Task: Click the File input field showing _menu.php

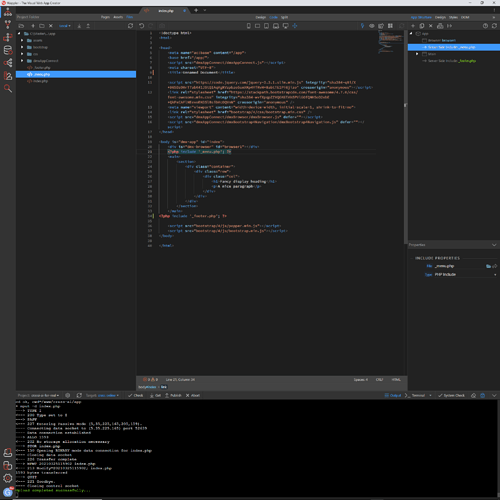Action: (x=459, y=266)
